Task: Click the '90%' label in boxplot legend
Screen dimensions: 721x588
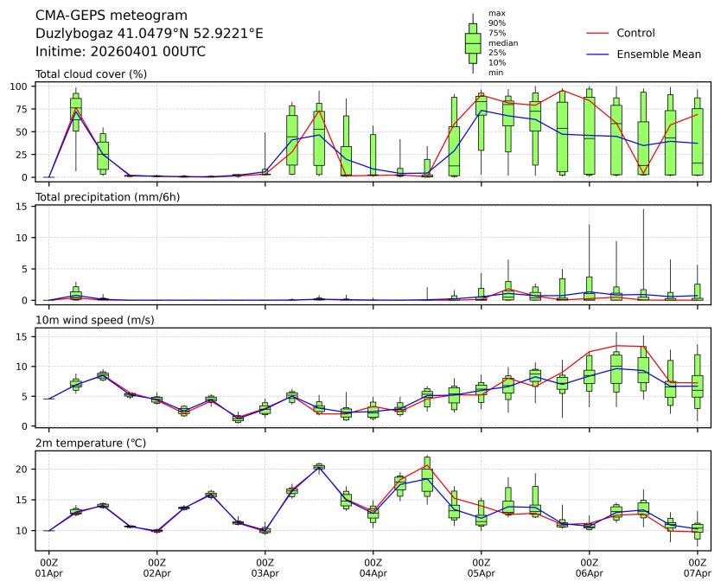Action: point(497,23)
